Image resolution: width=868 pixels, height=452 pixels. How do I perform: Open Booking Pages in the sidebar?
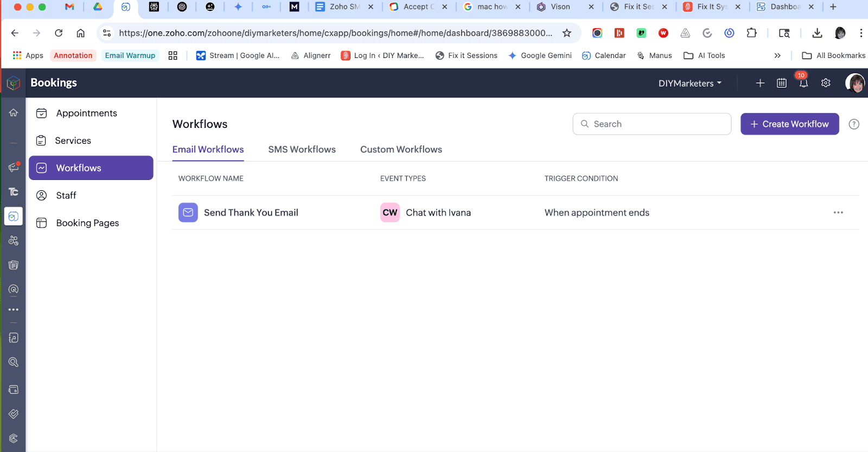[x=91, y=223]
